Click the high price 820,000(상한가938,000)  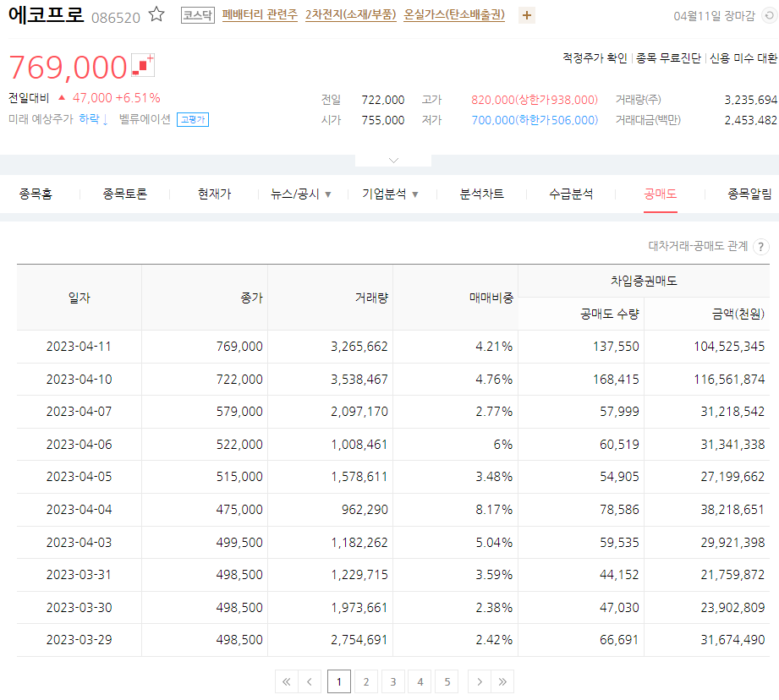pos(535,100)
